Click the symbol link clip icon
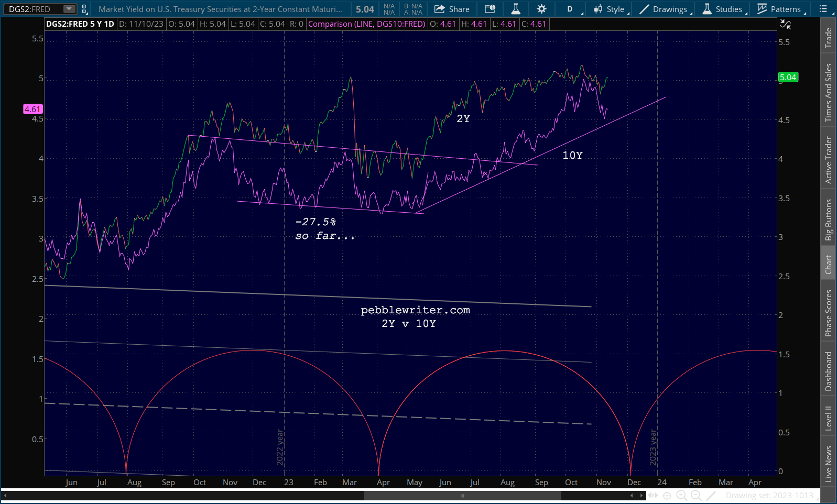The width and height of the screenshot is (837, 504). pos(84,9)
